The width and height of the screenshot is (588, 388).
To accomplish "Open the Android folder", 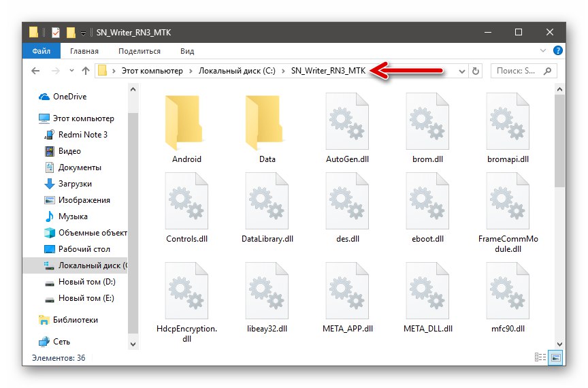I will (186, 123).
